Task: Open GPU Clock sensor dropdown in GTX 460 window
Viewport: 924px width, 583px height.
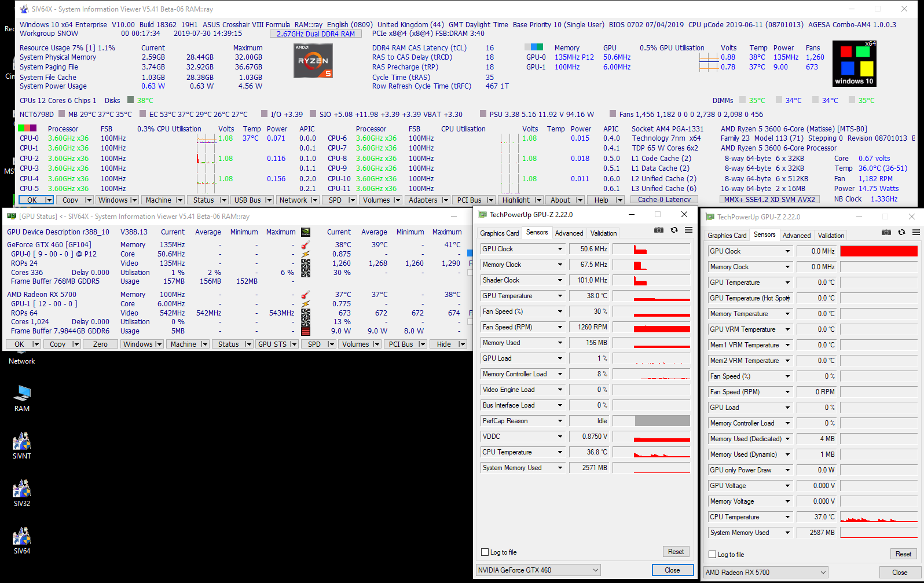Action: 560,249
